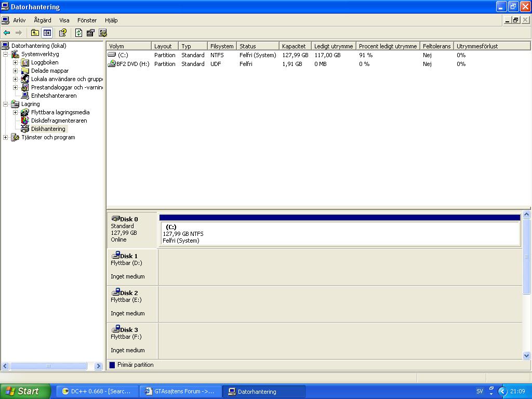This screenshot has height=399, width=532.
Task: Expand Flyttbara lagringsmedia node
Action: [15, 112]
